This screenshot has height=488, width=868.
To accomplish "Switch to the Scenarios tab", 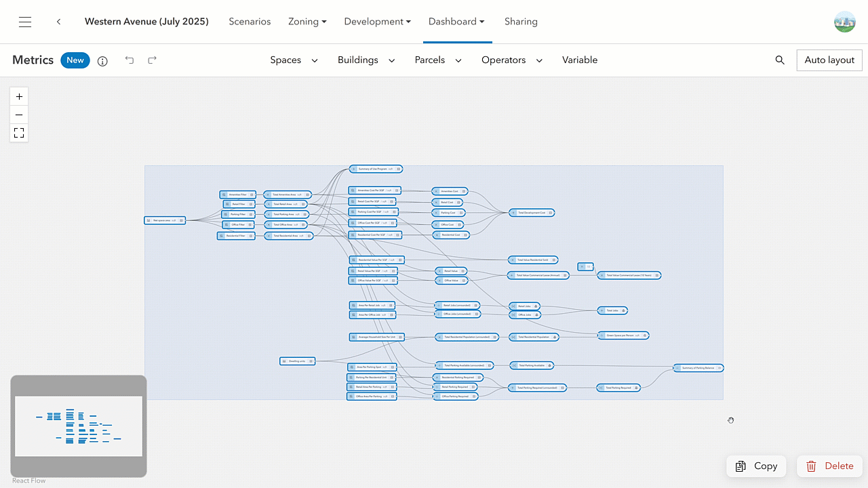I will pos(250,21).
